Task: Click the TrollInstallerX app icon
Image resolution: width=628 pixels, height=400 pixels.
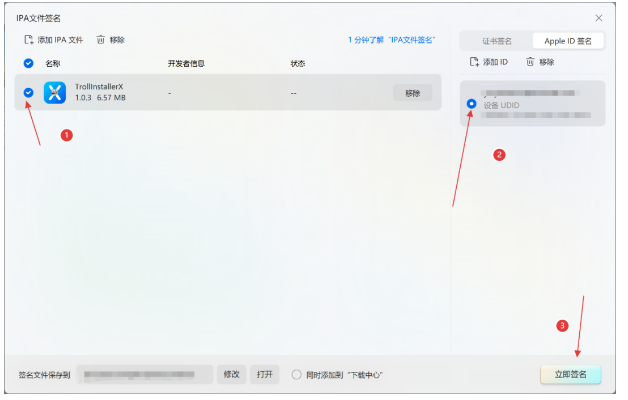Action: point(55,93)
